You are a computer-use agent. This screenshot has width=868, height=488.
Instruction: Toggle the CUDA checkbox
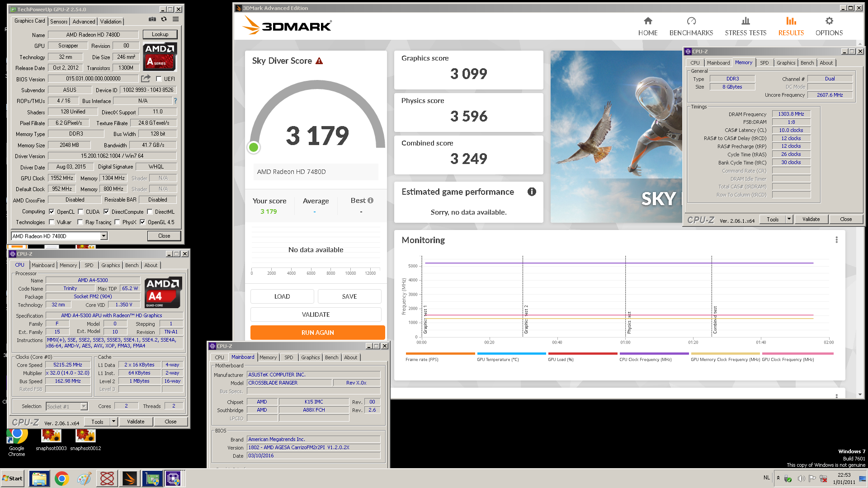pyautogui.click(x=80, y=211)
